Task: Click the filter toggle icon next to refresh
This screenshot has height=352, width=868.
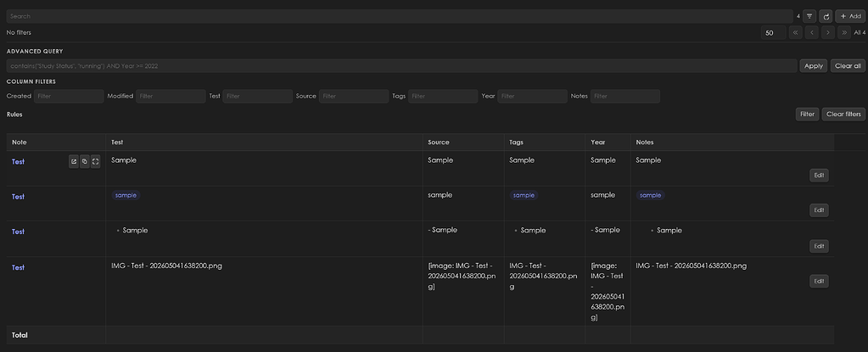Action: (x=809, y=17)
